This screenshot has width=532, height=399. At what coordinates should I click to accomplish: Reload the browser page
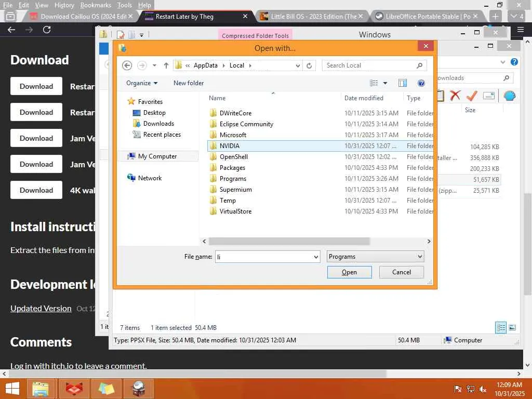pyautogui.click(x=47, y=30)
